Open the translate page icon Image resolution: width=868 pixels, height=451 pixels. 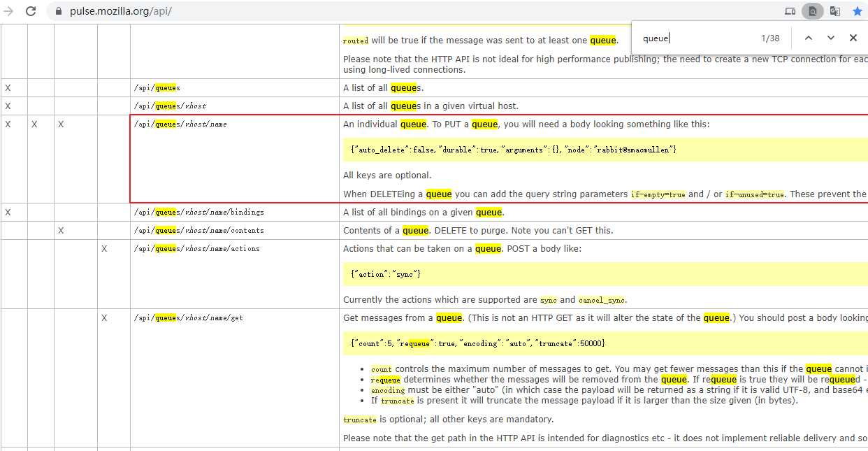click(835, 11)
